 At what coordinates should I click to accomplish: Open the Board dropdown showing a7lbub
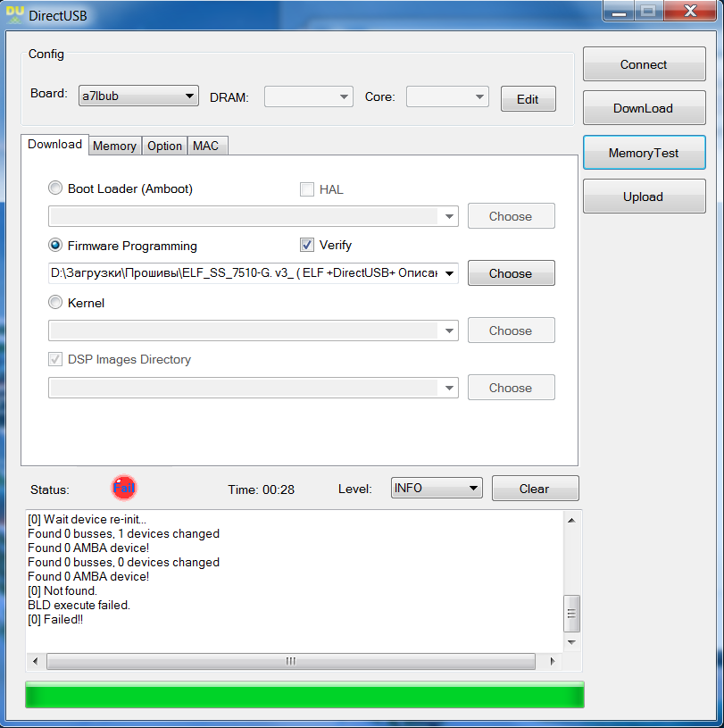138,96
